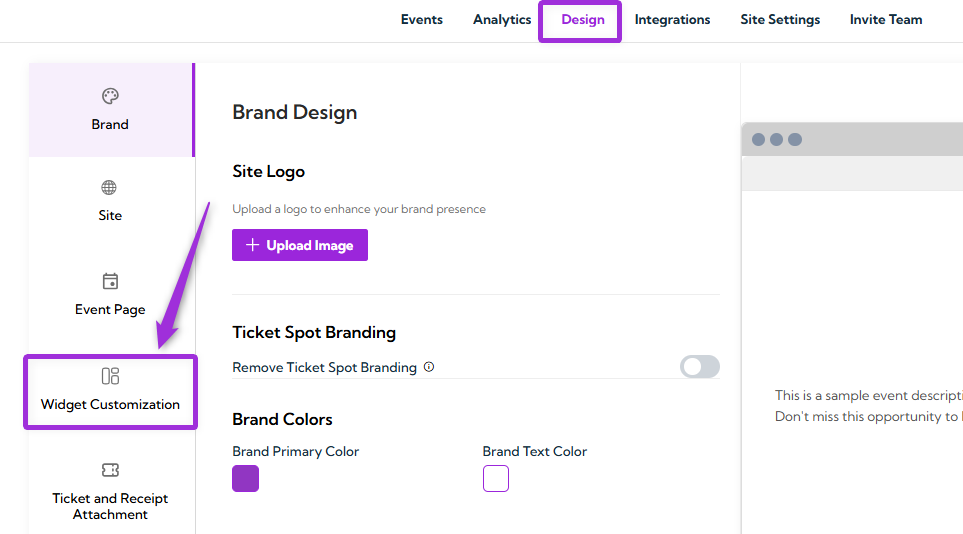The height and width of the screenshot is (534, 963).
Task: Click the Site globe icon
Action: coord(109,187)
